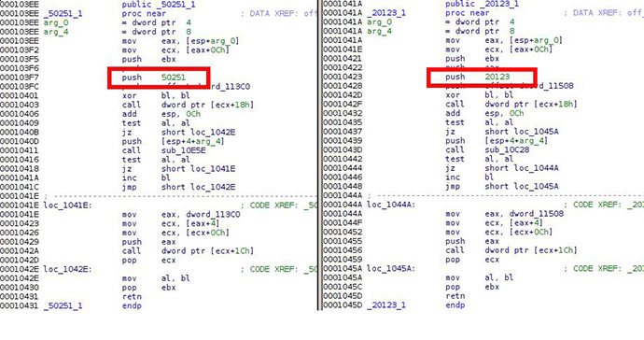The height and width of the screenshot is (340, 644).
Task: Click 'pop ebx' at address 00010430
Action: (148, 288)
